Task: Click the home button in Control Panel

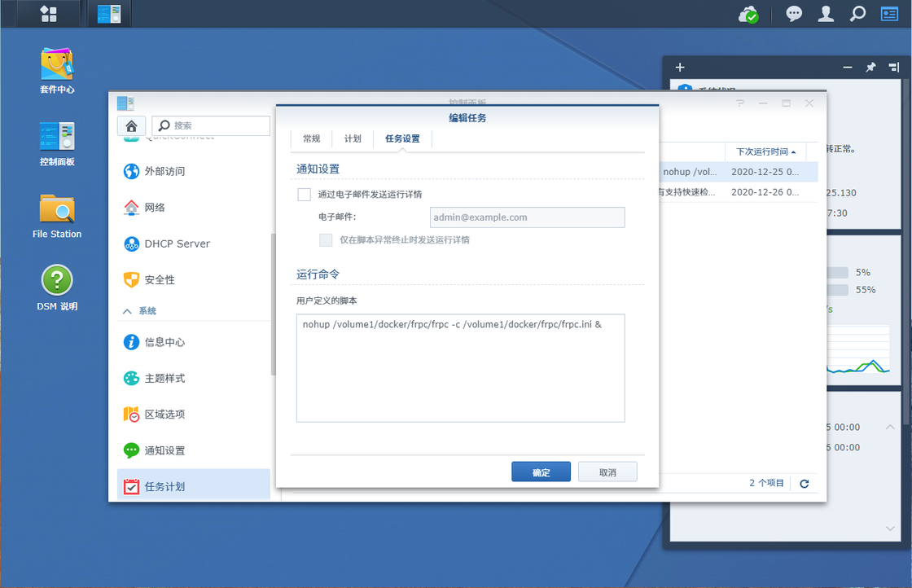Action: [x=131, y=125]
